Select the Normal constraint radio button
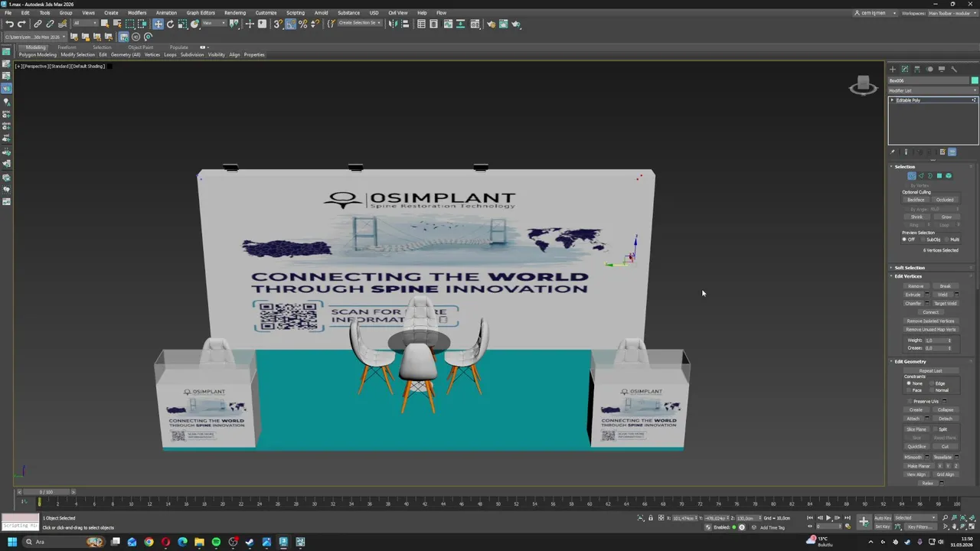The width and height of the screenshot is (980, 551). tap(932, 390)
